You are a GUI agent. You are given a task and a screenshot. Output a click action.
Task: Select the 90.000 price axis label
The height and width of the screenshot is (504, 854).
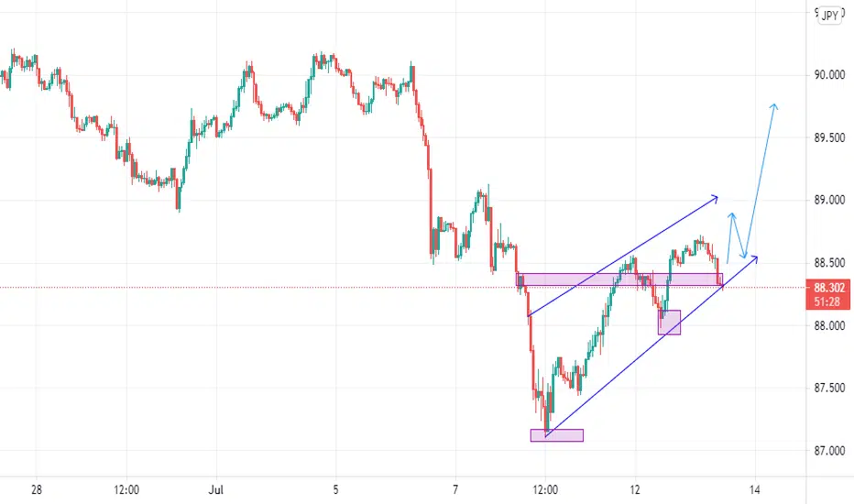[829, 75]
